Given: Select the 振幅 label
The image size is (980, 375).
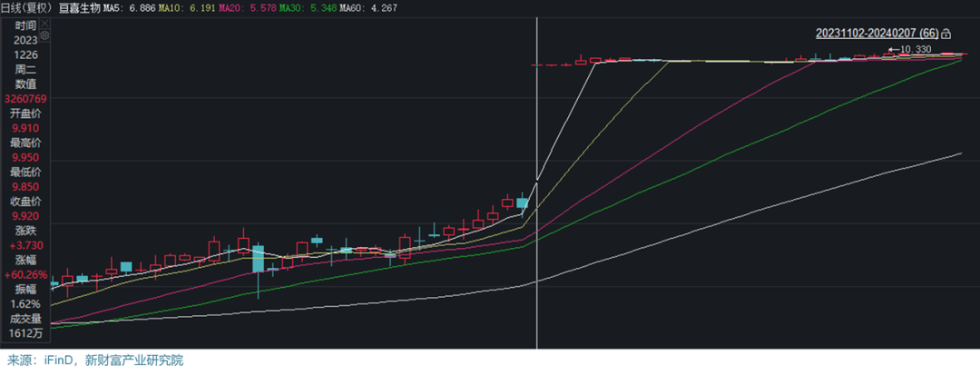Looking at the screenshot, I should 25,290.
